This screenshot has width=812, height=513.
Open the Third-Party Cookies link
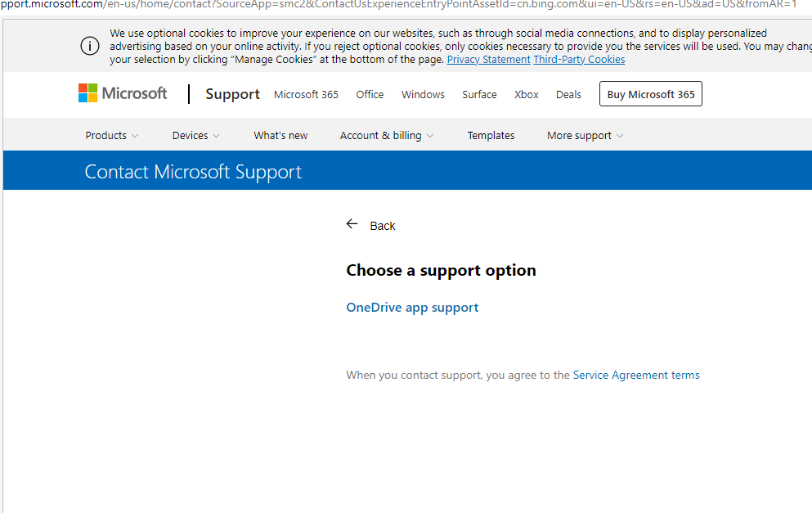tap(579, 60)
